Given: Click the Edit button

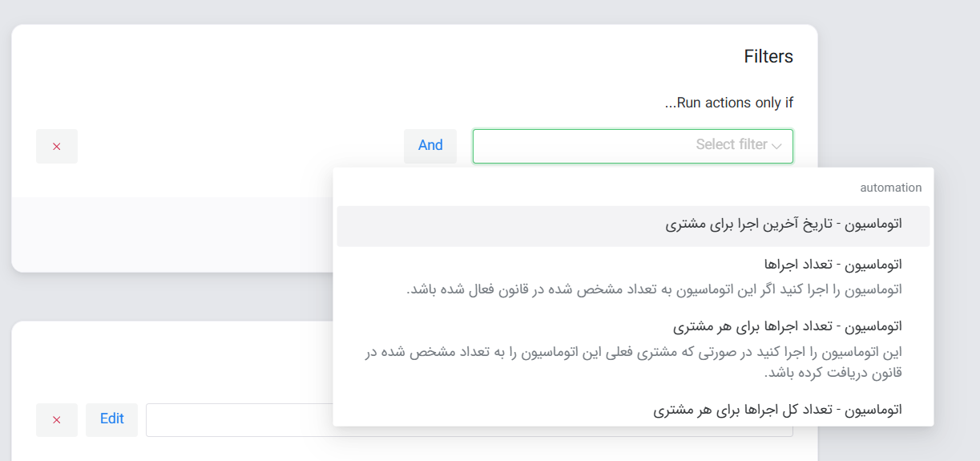Looking at the screenshot, I should tap(111, 420).
